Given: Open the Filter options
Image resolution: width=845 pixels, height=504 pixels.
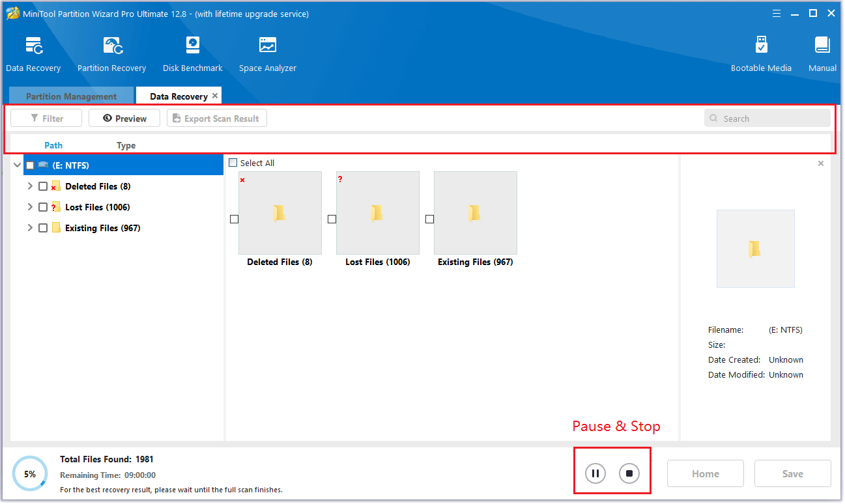Looking at the screenshot, I should pos(46,118).
